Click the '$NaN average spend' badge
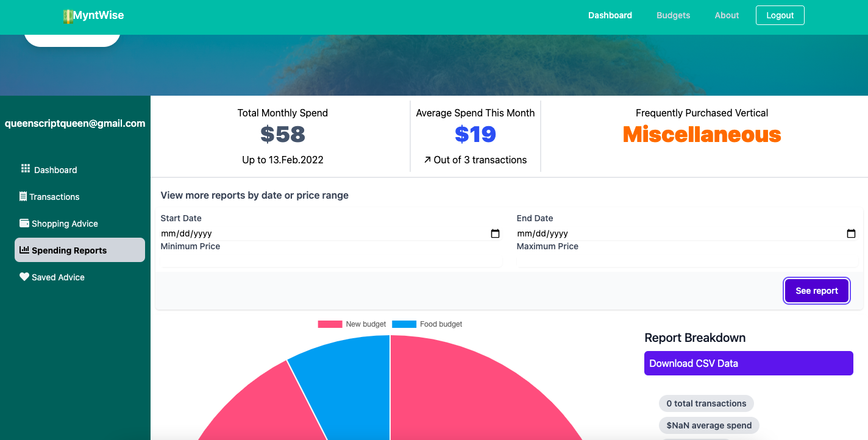 [709, 425]
